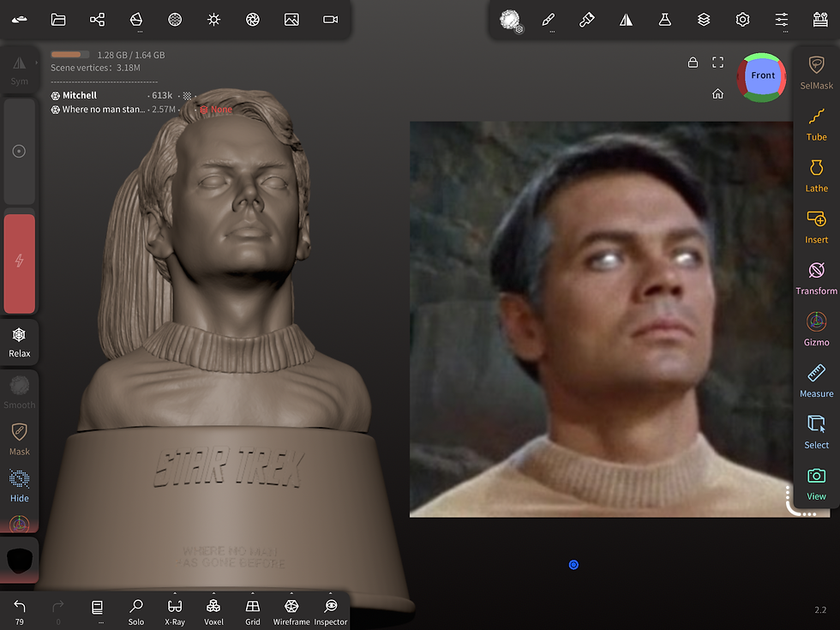Adjust the brush radius slider

pos(19,151)
